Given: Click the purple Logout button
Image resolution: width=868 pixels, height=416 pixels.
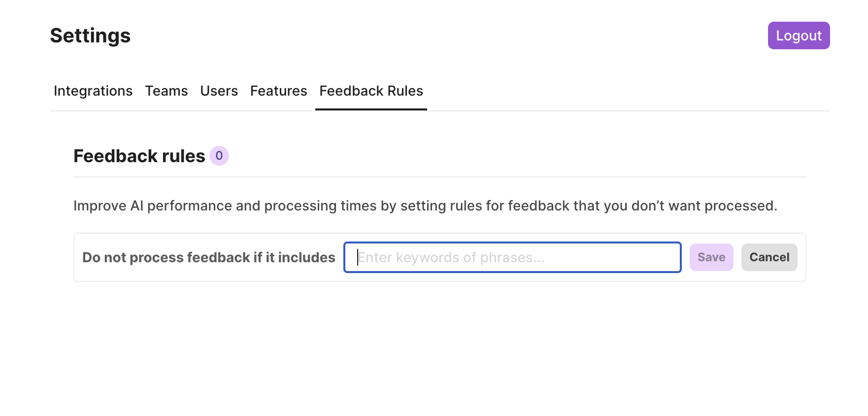Looking at the screenshot, I should [798, 35].
